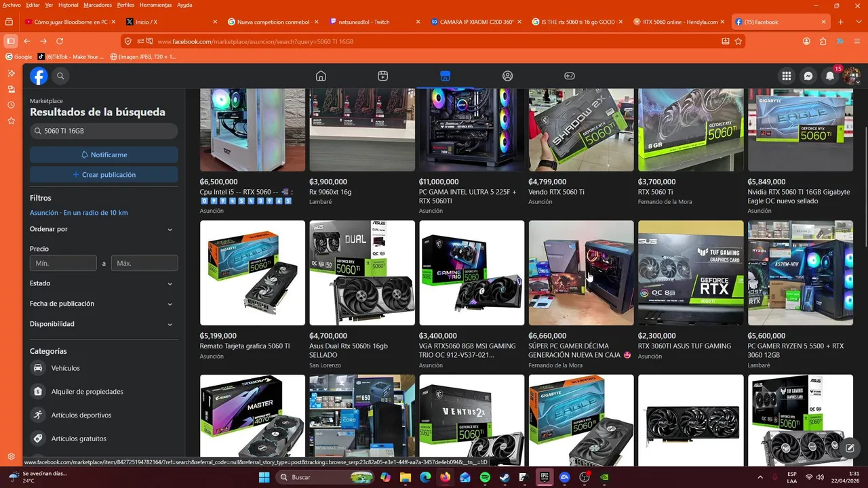Image resolution: width=868 pixels, height=488 pixels.
Task: Bookmark this page with the star
Action: click(x=738, y=41)
